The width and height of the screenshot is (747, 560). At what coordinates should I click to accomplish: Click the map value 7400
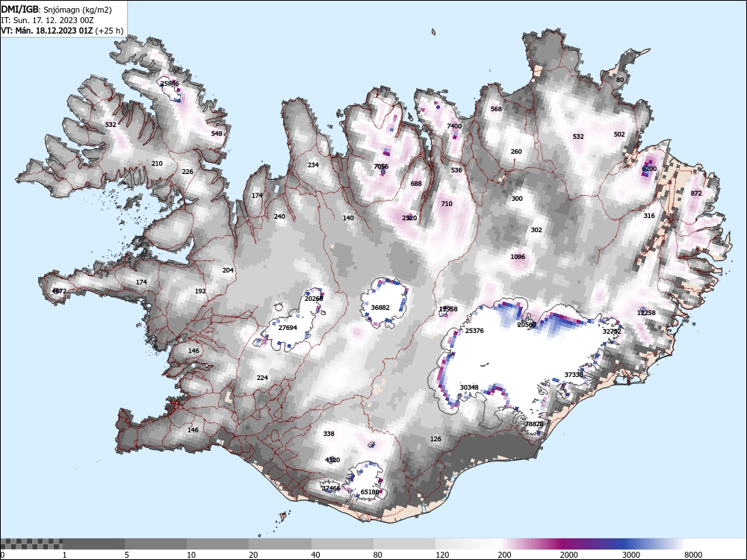454,125
